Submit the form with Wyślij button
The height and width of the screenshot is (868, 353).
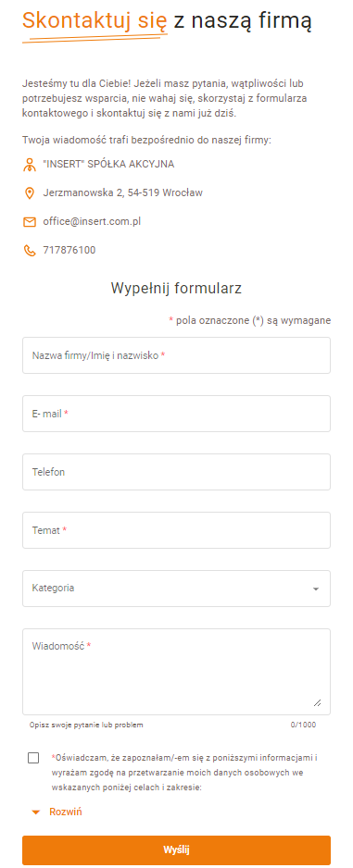176,849
